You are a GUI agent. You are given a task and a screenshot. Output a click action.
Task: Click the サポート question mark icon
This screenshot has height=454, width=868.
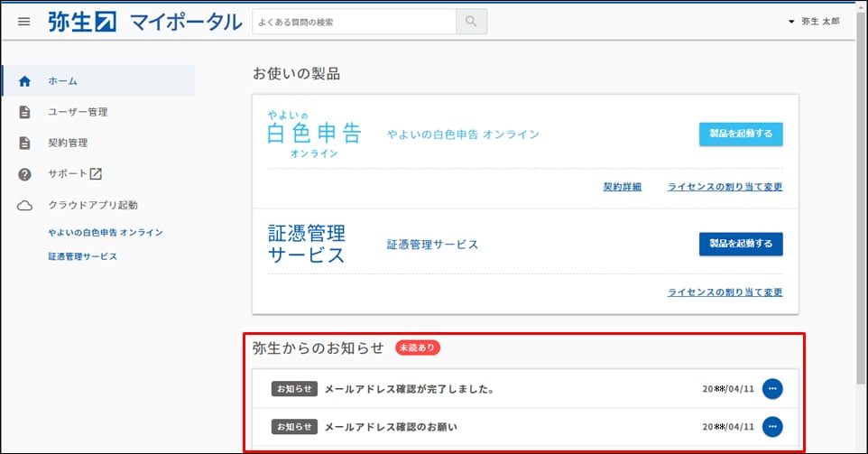click(x=24, y=174)
